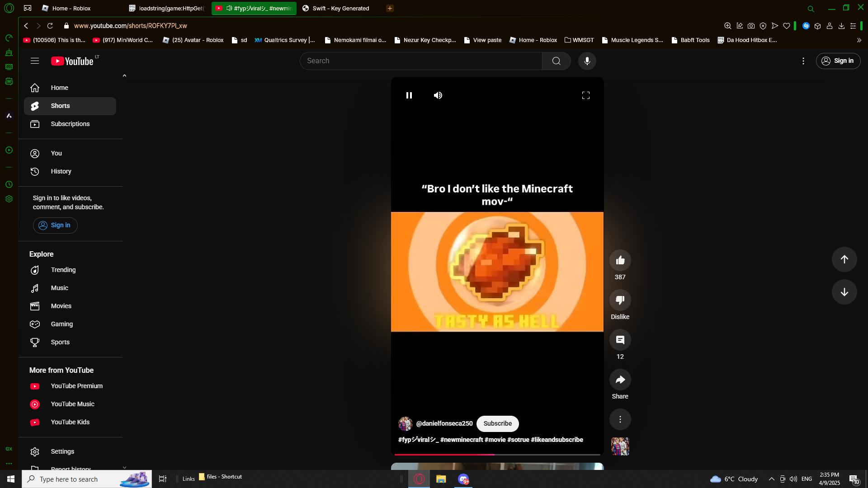This screenshot has height=488, width=868.
Task: Open watch History
Action: pyautogui.click(x=70, y=172)
